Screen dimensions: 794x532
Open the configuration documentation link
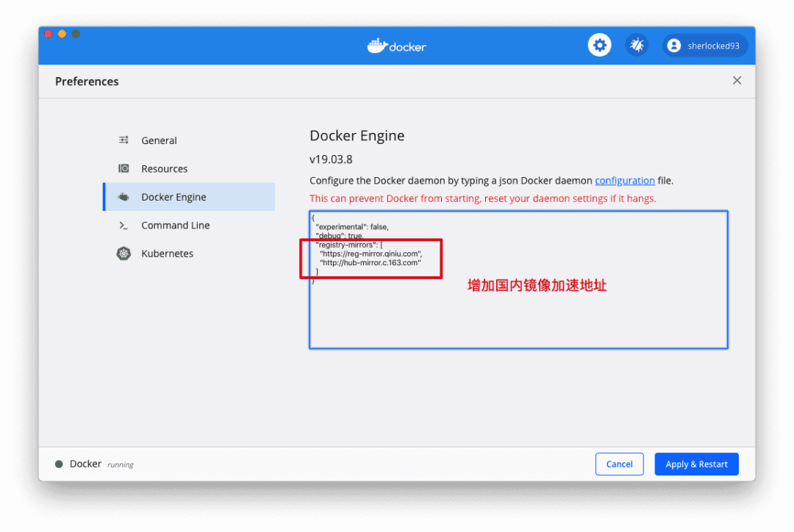pos(624,180)
